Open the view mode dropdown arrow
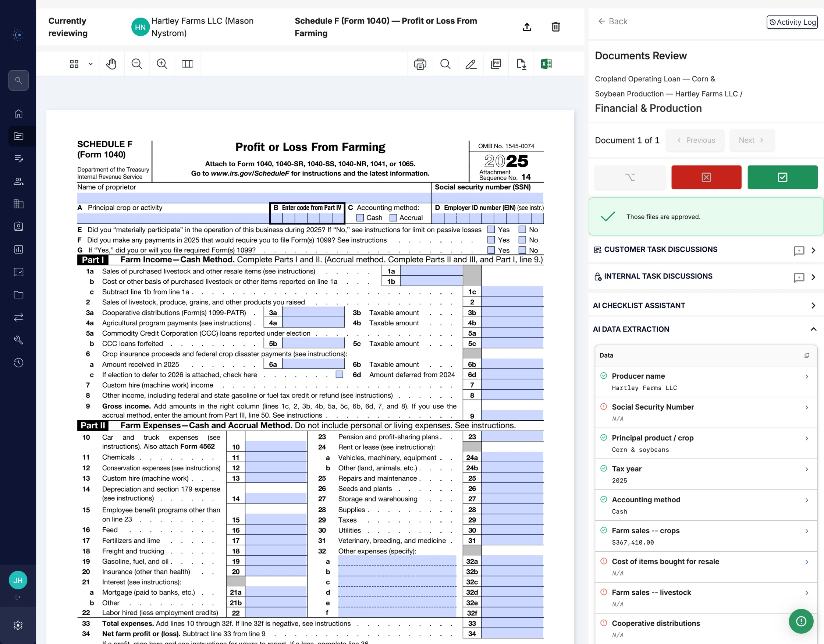 (x=90, y=64)
